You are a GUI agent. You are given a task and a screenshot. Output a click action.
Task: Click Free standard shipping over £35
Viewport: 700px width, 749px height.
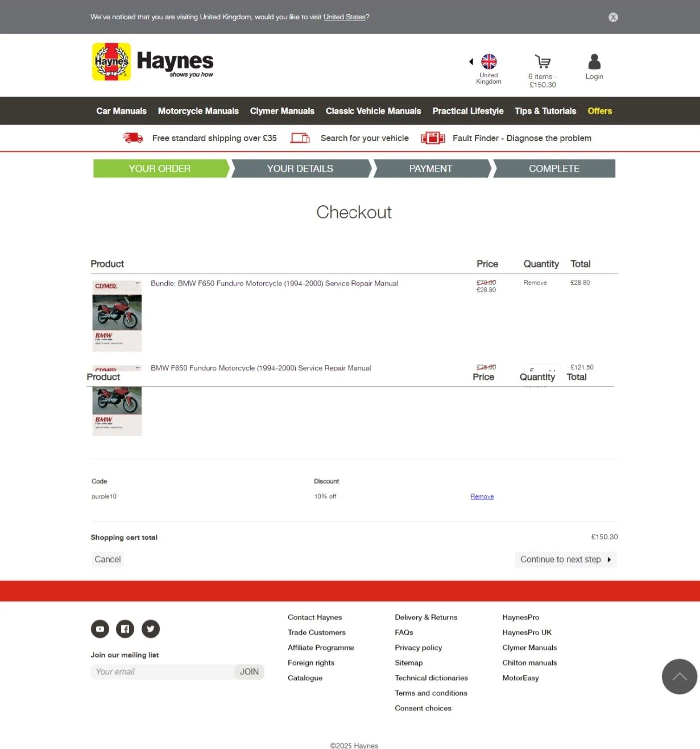[214, 138]
